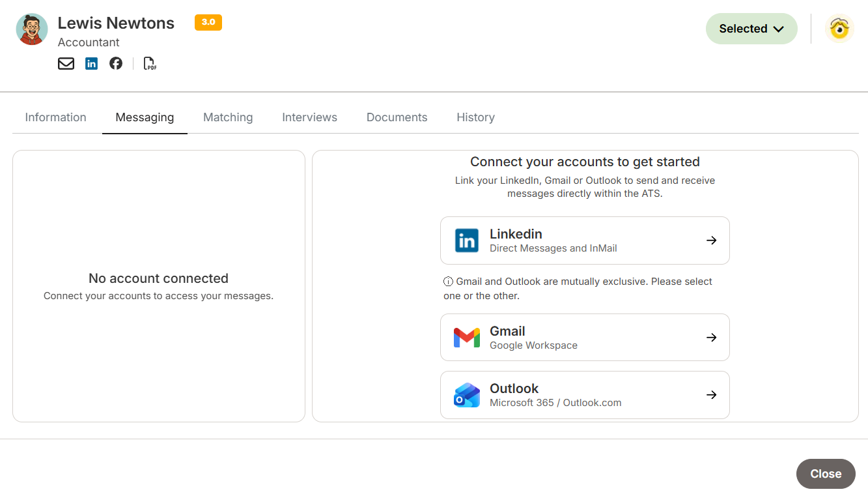868x496 pixels.
Task: Click the yellow user avatar in top right
Action: tap(839, 29)
